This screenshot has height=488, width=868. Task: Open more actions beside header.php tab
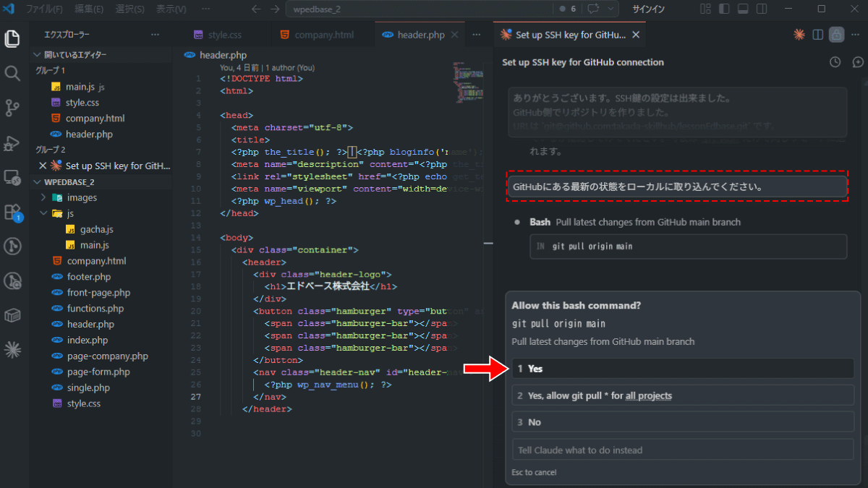tap(476, 35)
